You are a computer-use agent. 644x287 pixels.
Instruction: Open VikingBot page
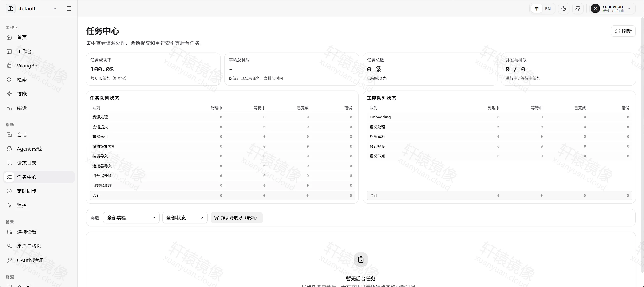click(39, 66)
